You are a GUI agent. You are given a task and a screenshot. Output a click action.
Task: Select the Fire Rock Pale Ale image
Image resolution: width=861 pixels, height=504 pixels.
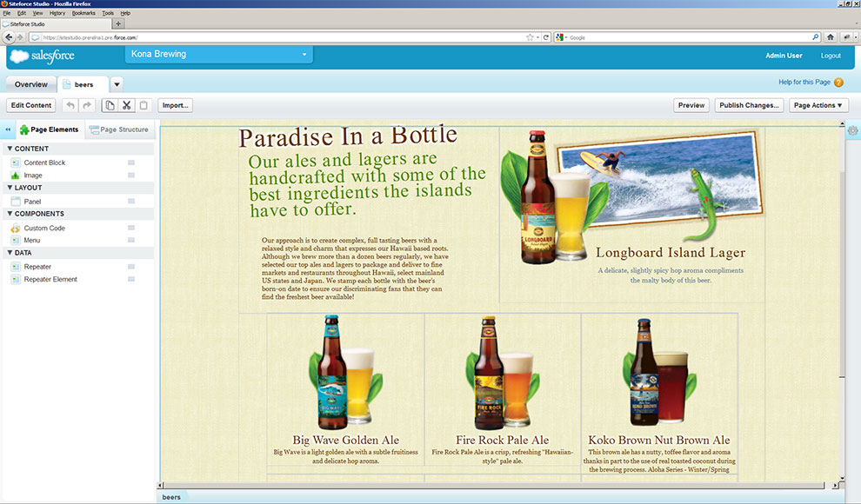(x=503, y=372)
